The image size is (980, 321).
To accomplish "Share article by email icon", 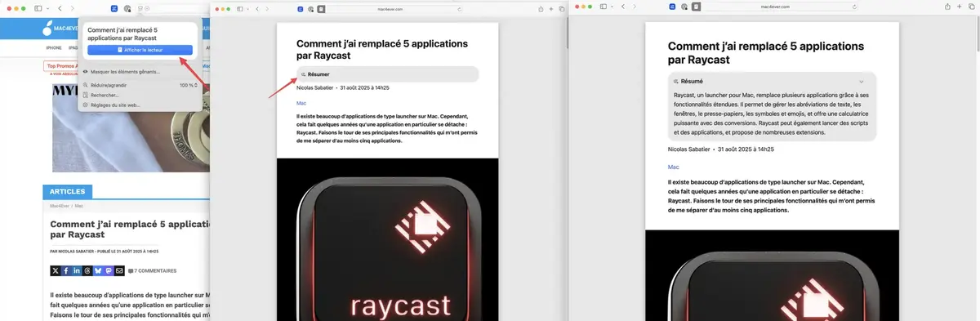I will click(119, 270).
